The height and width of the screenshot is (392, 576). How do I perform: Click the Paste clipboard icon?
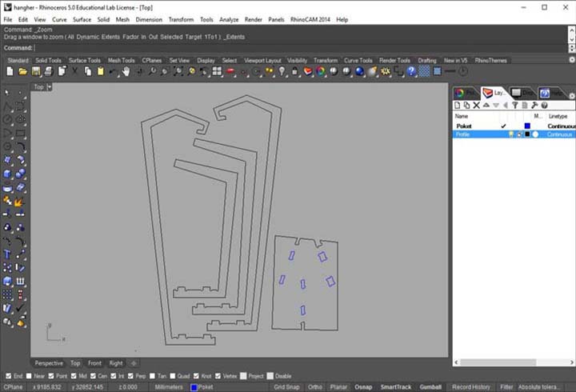click(100, 71)
